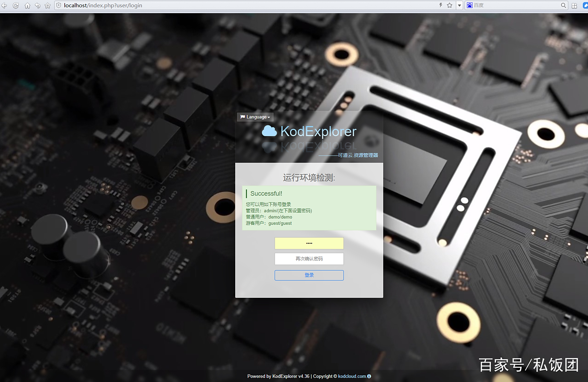Screen dimensions: 588x382
Task: Expand the address bar dropdown arrow
Action: click(459, 6)
